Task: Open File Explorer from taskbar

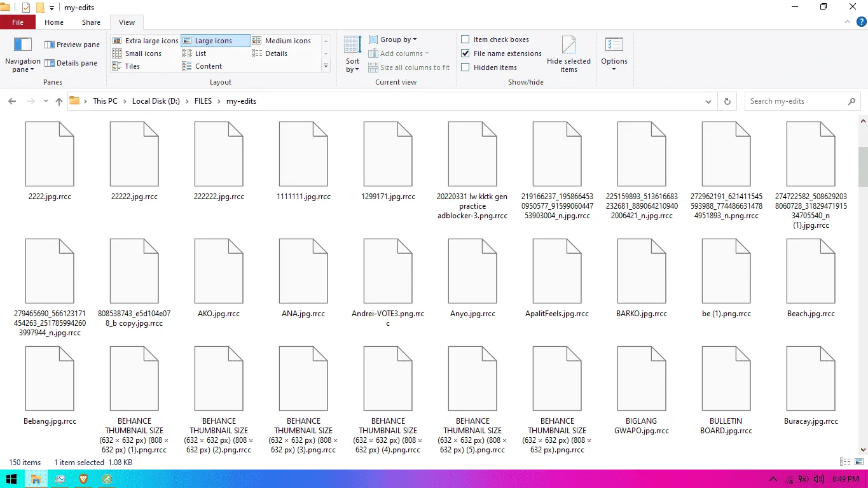Action: (36, 479)
